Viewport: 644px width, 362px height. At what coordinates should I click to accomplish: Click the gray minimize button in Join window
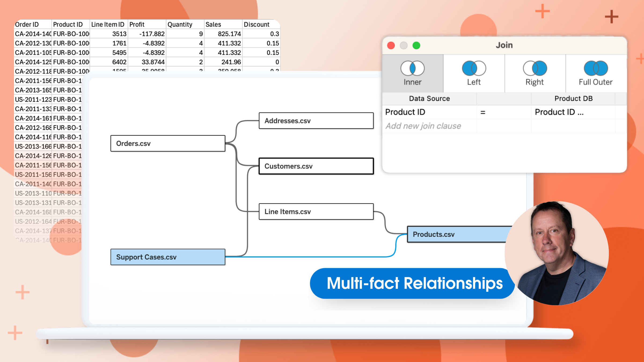[404, 46]
